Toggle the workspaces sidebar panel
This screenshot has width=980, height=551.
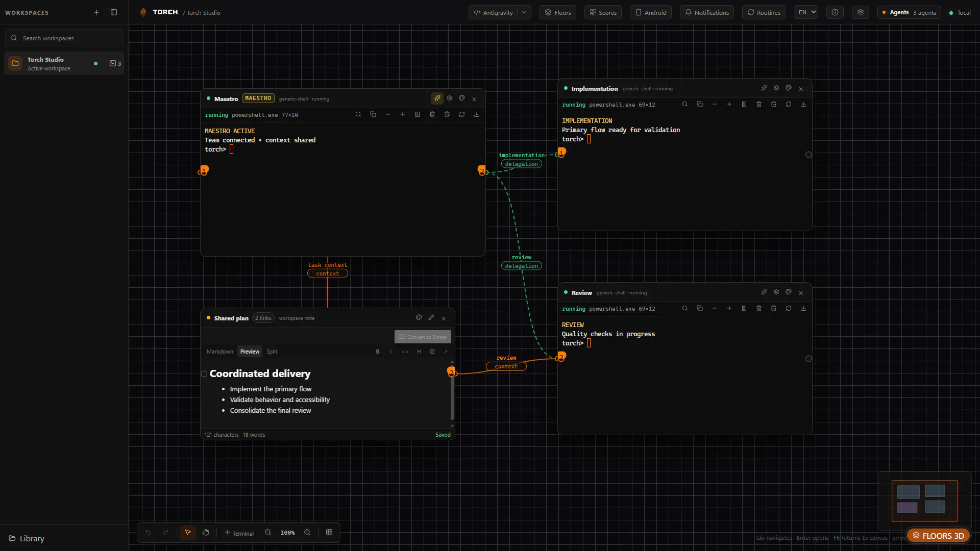(114, 12)
